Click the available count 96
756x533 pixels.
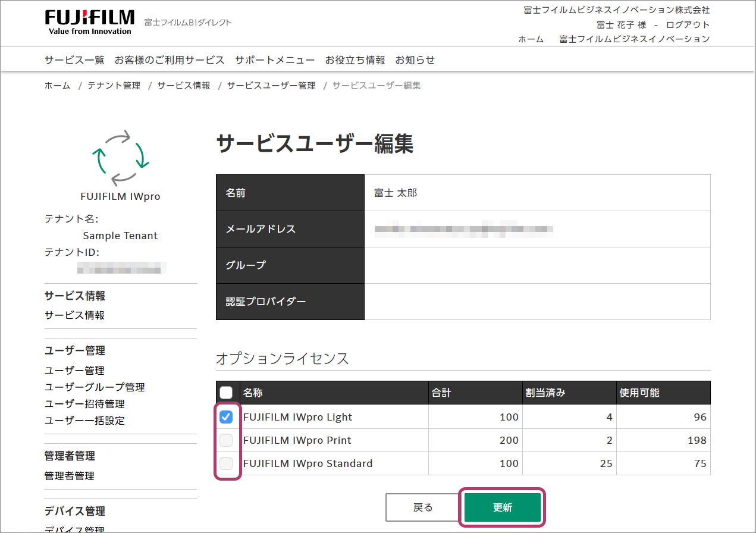(700, 417)
